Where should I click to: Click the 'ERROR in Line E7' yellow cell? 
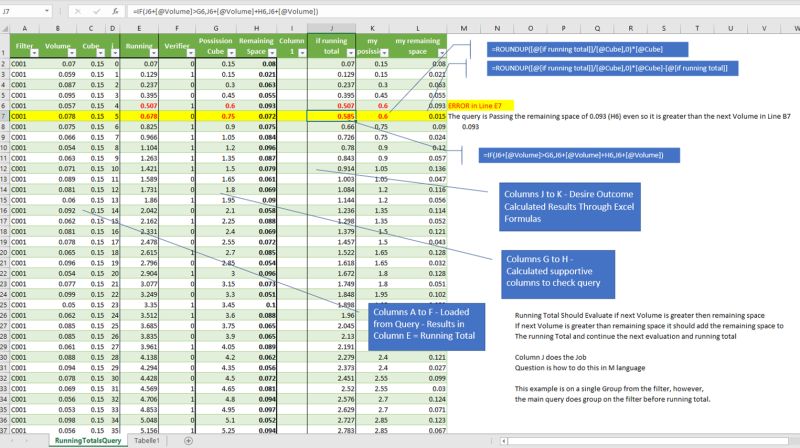(480, 106)
